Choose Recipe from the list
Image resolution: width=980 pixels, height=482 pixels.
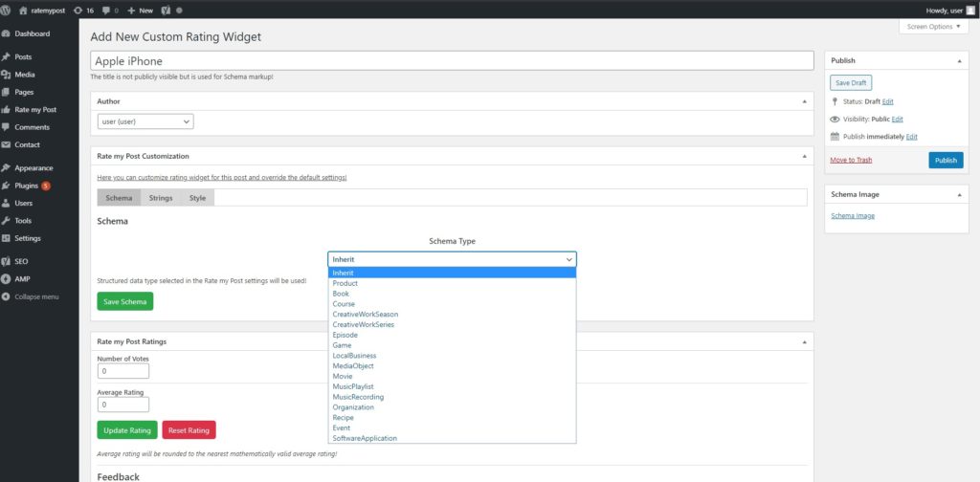coord(452,418)
